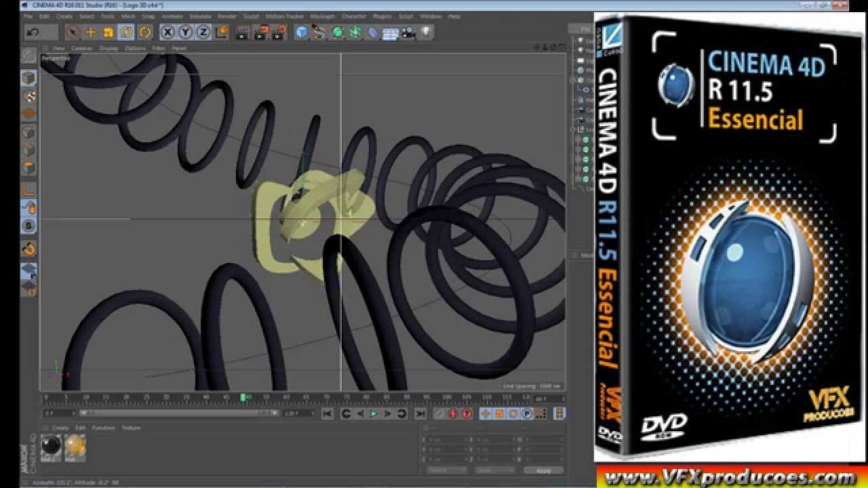Select the Rotate tool

(125, 32)
